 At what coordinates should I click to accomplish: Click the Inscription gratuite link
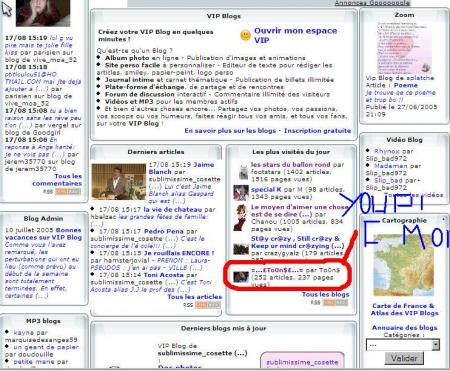317,131
